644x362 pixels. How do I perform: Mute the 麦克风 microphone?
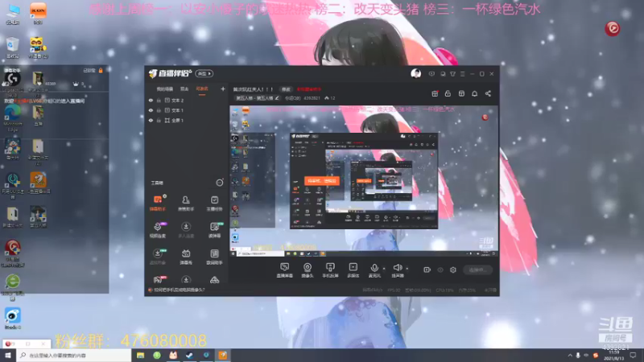pos(374,270)
